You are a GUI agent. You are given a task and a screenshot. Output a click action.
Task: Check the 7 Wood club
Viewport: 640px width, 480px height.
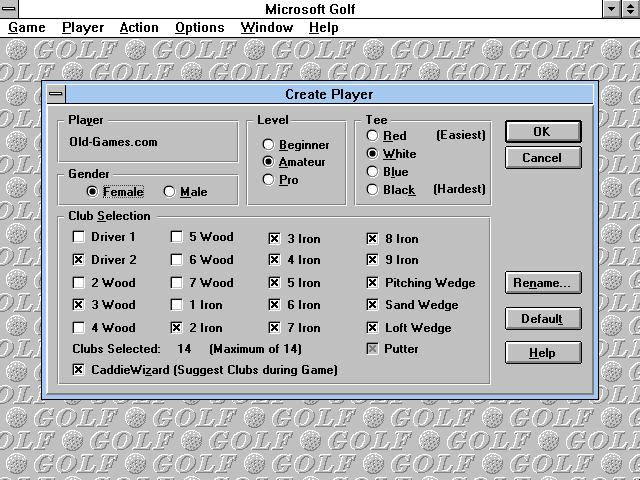click(x=202, y=282)
